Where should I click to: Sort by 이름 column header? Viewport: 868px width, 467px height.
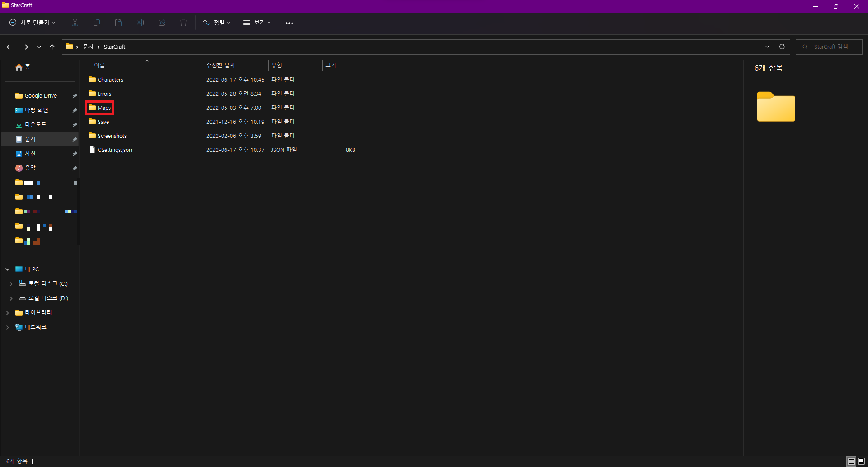click(x=99, y=65)
